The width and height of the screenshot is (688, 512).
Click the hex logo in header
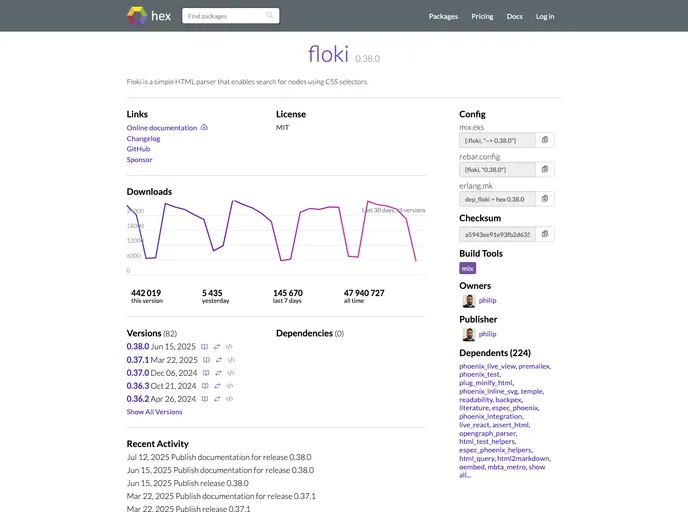pyautogui.click(x=149, y=16)
